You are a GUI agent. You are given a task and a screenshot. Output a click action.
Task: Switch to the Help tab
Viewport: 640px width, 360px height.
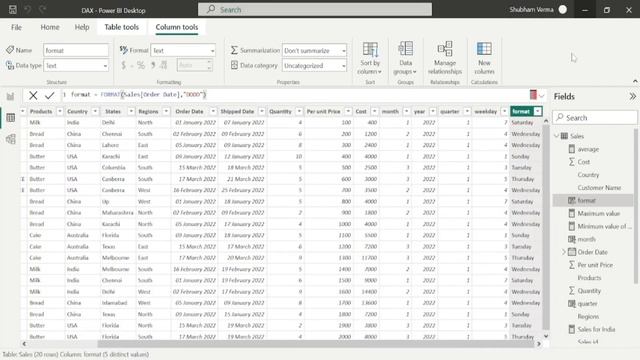[x=82, y=27]
